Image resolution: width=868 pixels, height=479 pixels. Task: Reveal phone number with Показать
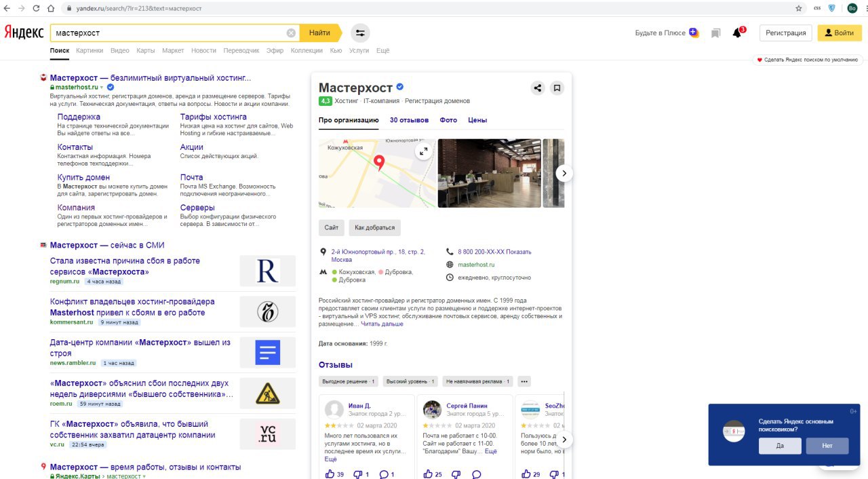click(x=519, y=252)
